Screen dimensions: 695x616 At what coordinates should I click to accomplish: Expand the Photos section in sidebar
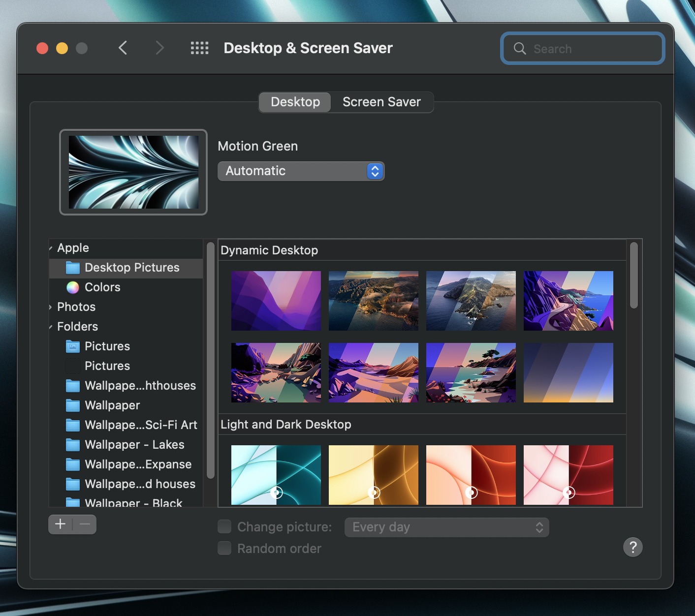[x=51, y=307]
